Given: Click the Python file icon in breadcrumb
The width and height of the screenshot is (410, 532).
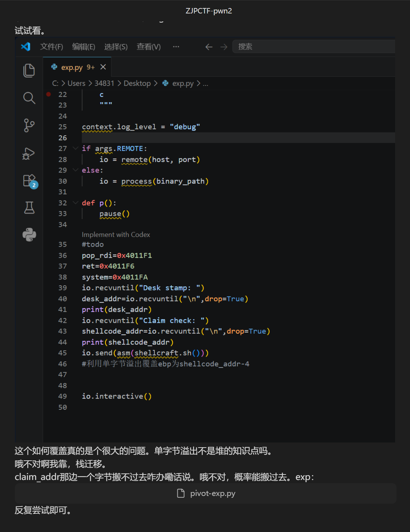Looking at the screenshot, I should (x=165, y=83).
